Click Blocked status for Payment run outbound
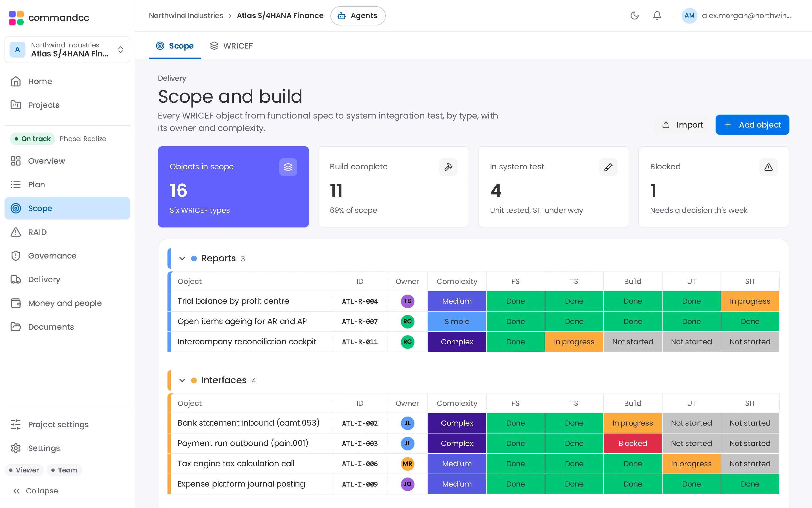Viewport: 812px width, 508px height. [632, 443]
